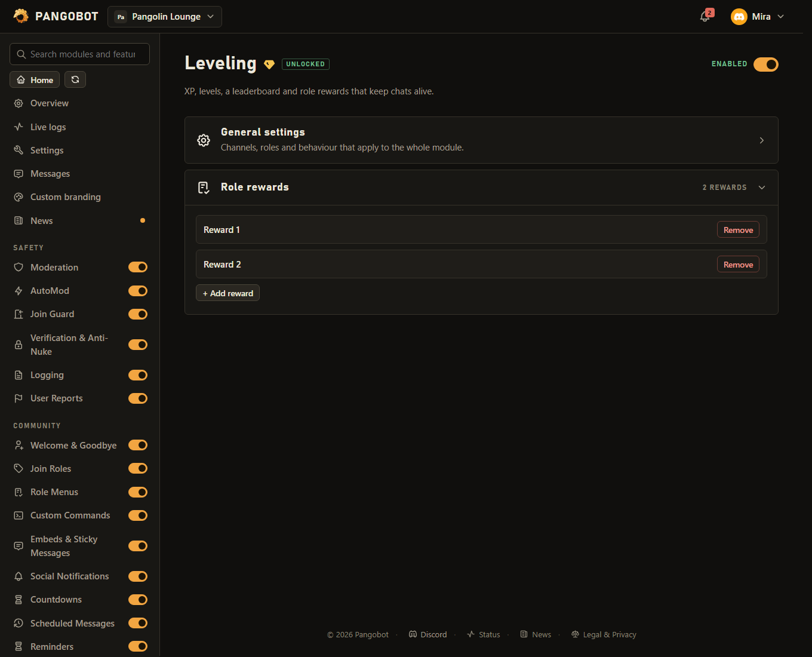The image size is (812, 657).
Task: Click the Moderation shield icon
Action: (x=19, y=267)
